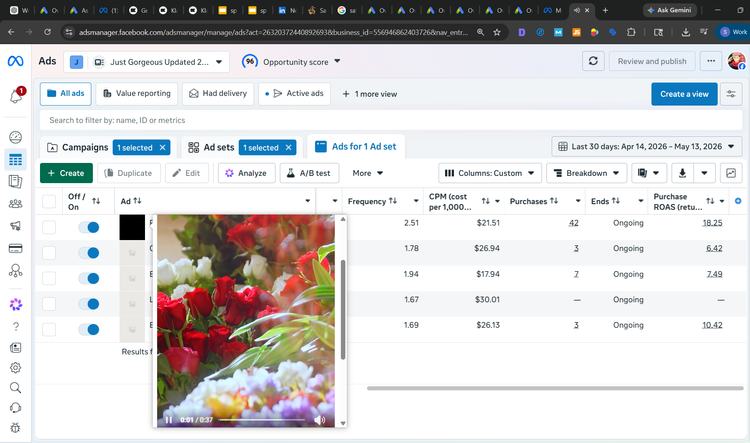Screen dimensions: 750x443
Task: Toggle off the ad with 18.25 ROAS
Action: [x=89, y=227]
